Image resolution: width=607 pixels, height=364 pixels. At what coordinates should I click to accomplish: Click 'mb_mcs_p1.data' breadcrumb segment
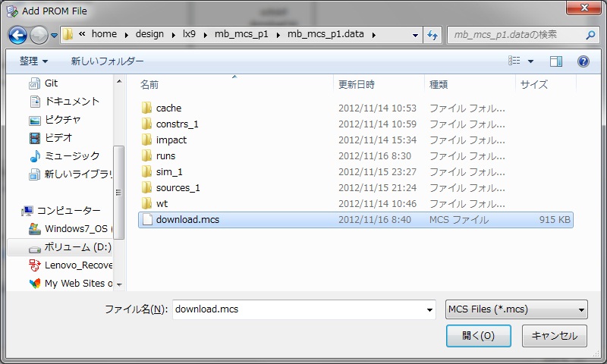(x=326, y=34)
